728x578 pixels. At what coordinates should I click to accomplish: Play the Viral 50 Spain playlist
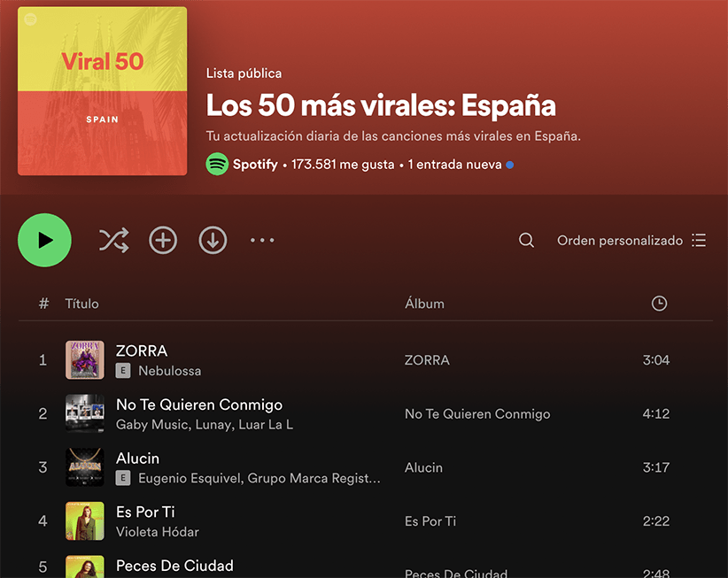point(44,240)
